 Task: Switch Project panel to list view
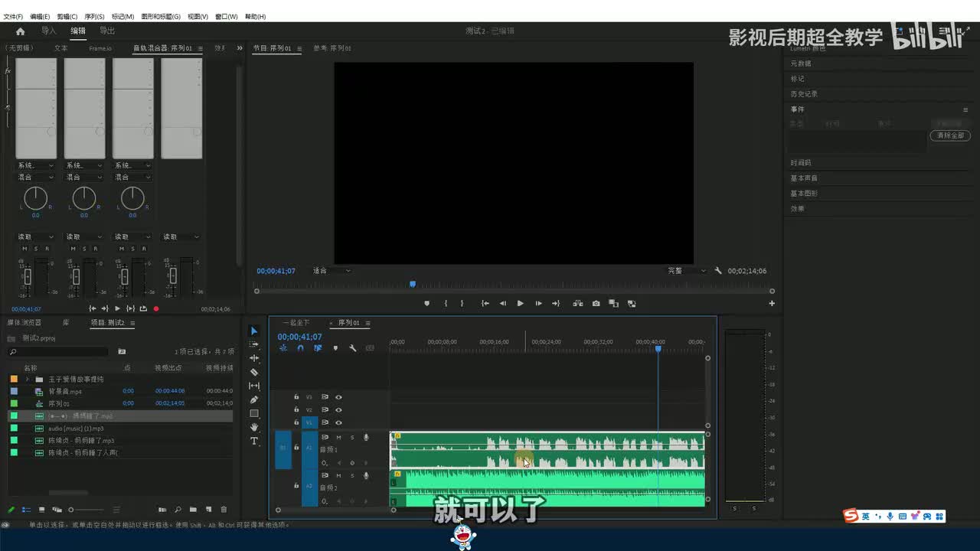tap(26, 510)
